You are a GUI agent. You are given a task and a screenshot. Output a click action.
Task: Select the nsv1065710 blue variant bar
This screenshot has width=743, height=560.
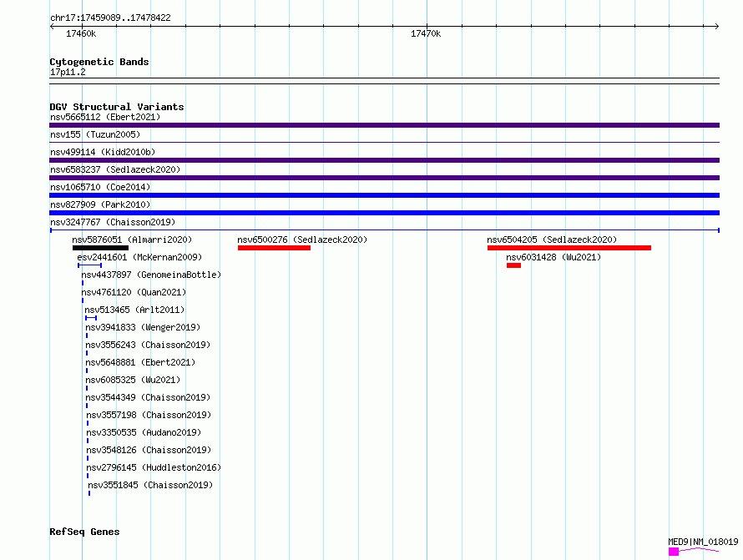click(x=384, y=195)
